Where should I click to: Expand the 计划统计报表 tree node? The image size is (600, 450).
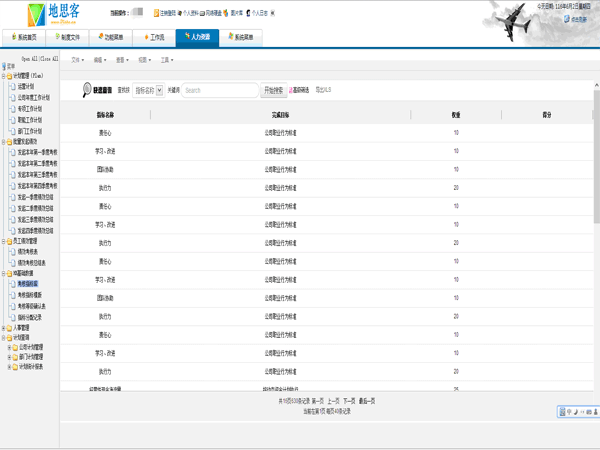(x=10, y=367)
